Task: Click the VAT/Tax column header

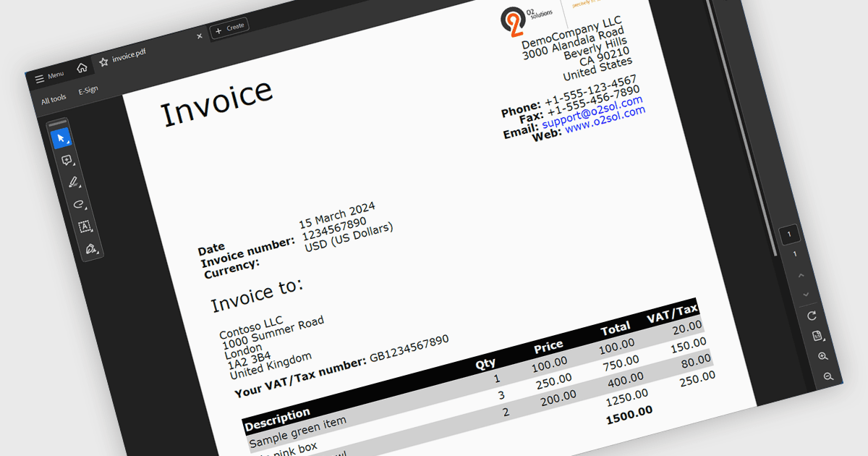Action: [672, 315]
